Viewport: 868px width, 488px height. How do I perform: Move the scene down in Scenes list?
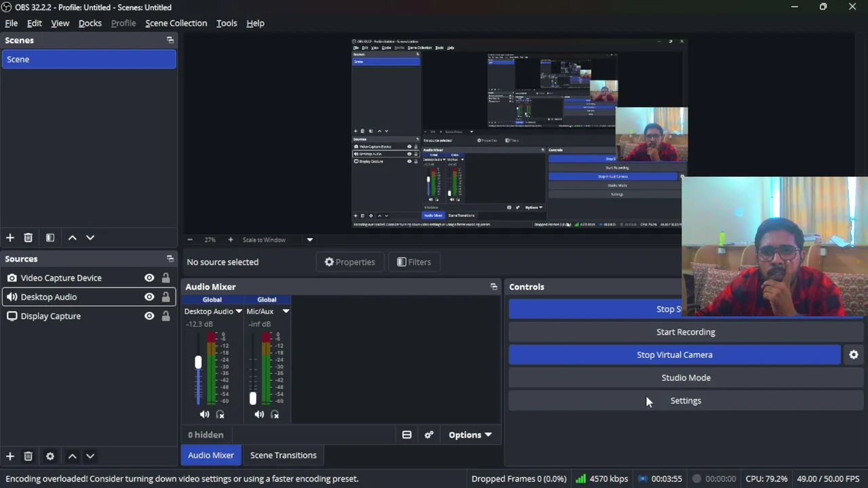90,238
